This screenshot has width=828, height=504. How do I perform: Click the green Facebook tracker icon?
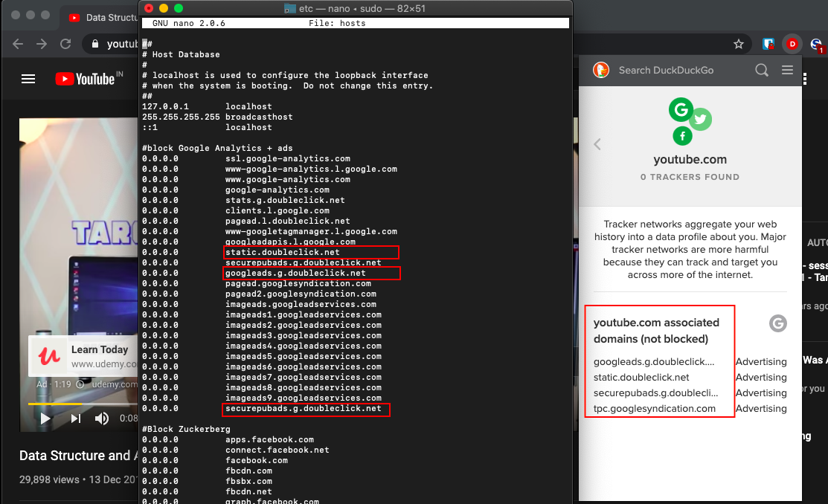click(682, 136)
